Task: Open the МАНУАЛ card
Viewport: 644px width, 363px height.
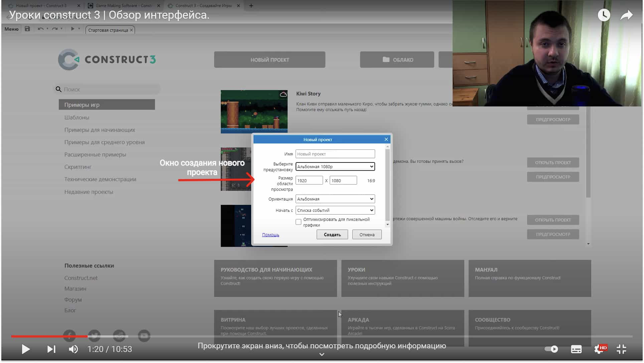Action: click(x=530, y=279)
